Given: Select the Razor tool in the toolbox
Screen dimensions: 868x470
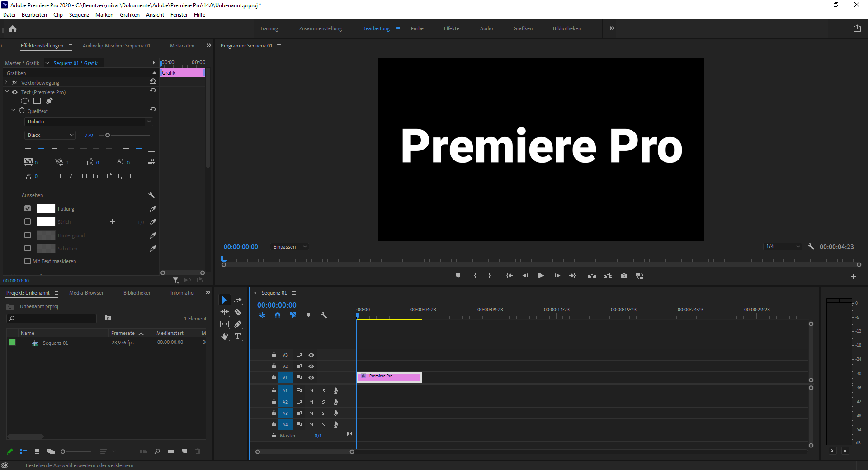Looking at the screenshot, I should click(x=238, y=312).
